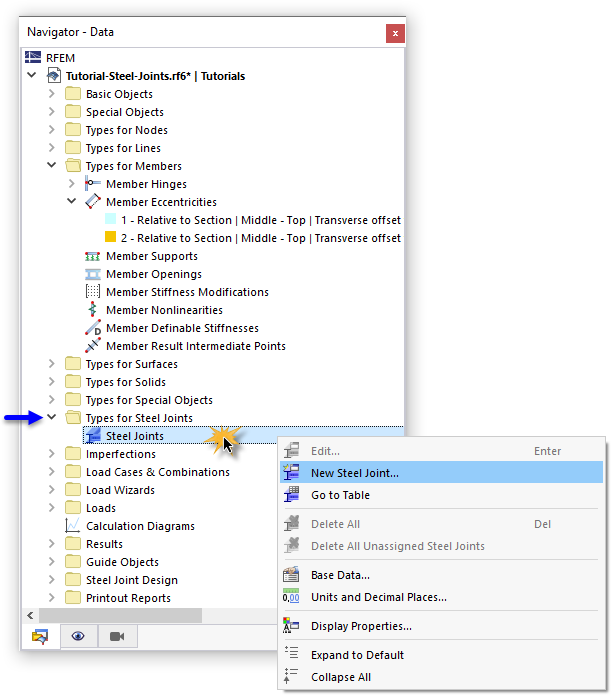Open Display Properties... menu entry
Viewport: 611px width, 695px height.
[442, 626]
